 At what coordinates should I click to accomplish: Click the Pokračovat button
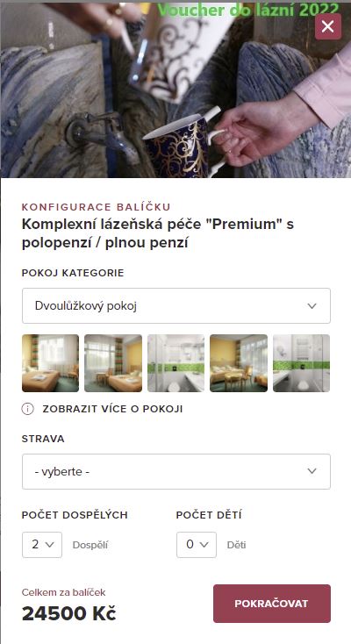(272, 604)
